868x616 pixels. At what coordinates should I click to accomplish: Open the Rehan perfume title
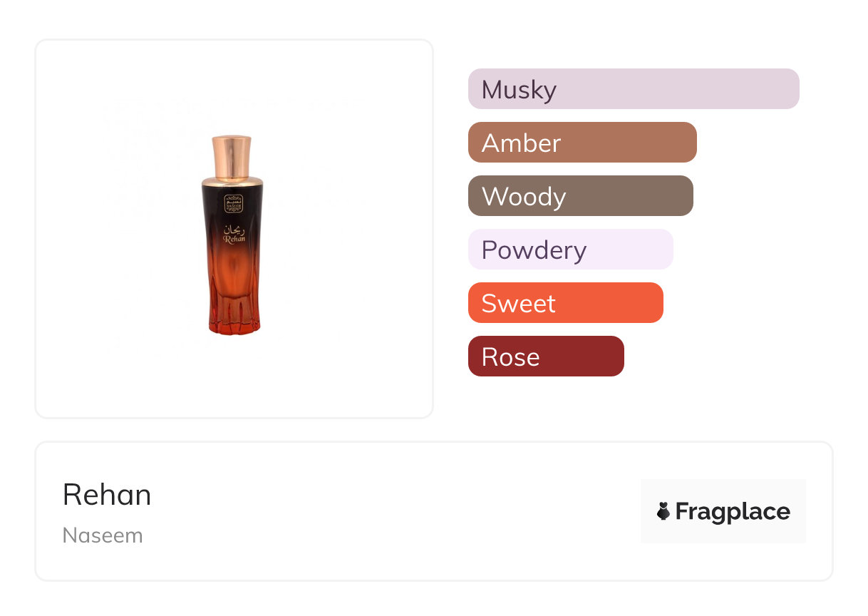[107, 495]
